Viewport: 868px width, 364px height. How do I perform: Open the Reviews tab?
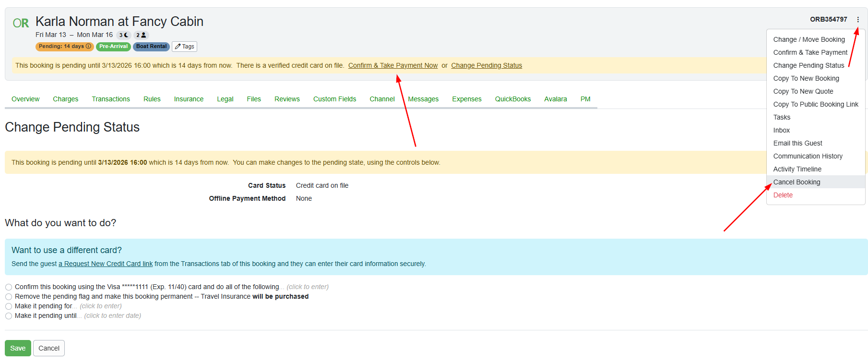point(287,99)
